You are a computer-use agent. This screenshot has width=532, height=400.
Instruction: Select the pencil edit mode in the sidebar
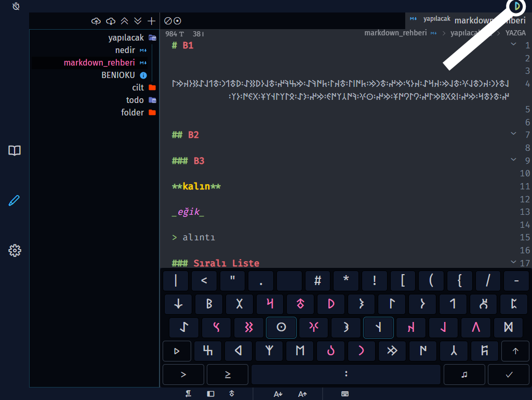(15, 201)
